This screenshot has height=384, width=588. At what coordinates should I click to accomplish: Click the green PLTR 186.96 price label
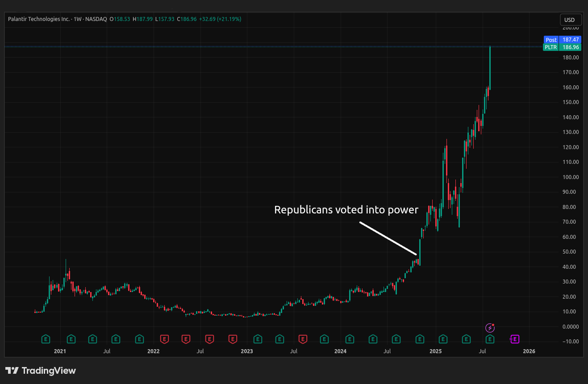(562, 47)
